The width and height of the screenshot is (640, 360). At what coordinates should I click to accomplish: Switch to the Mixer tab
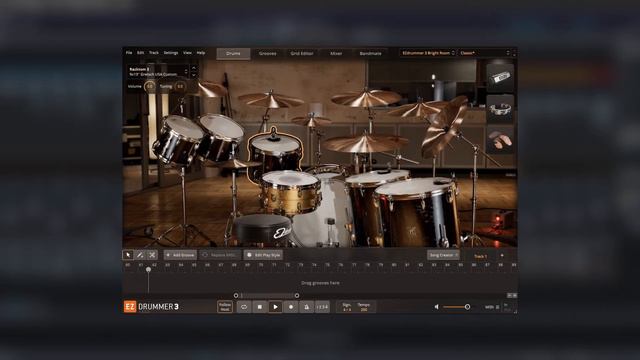pyautogui.click(x=336, y=53)
